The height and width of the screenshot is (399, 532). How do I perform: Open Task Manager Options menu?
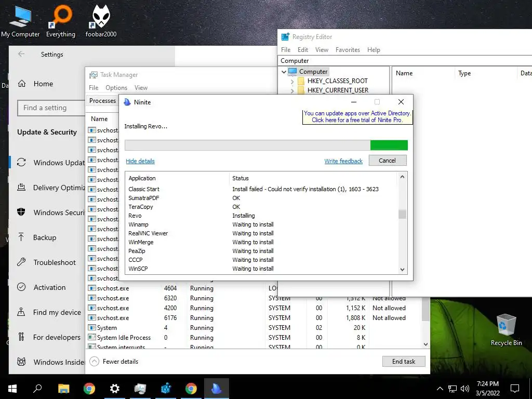tap(116, 87)
